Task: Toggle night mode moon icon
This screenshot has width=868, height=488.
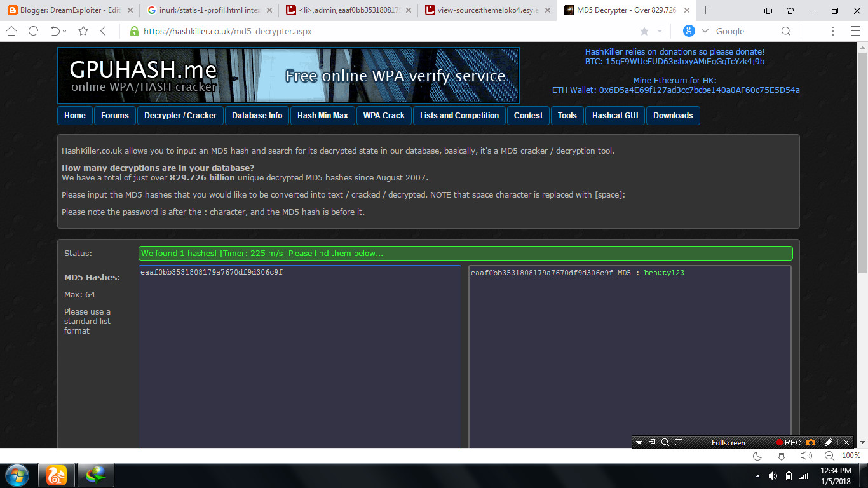Action: (x=757, y=456)
